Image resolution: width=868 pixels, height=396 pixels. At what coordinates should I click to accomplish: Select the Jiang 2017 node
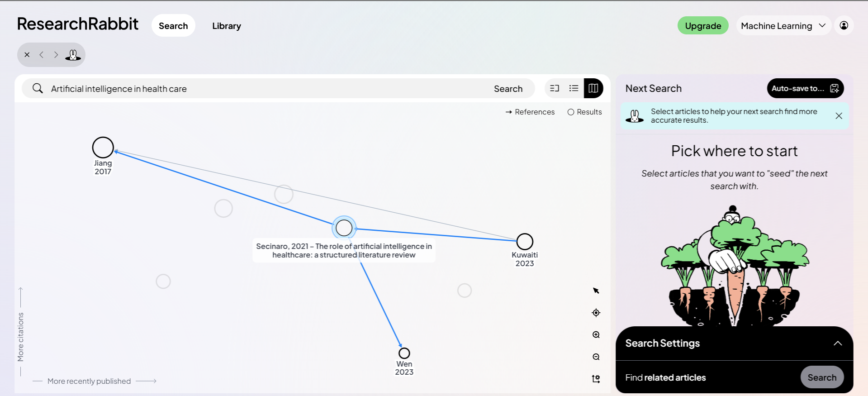pyautogui.click(x=103, y=148)
